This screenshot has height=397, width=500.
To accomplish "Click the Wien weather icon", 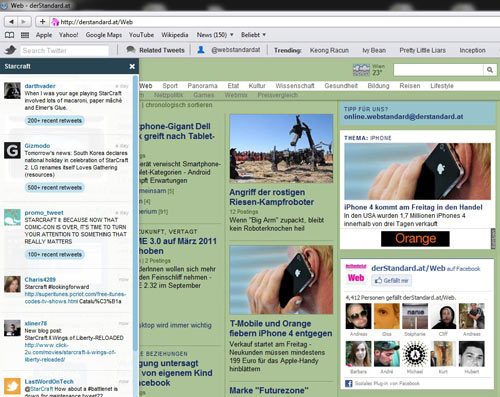I will [x=361, y=70].
